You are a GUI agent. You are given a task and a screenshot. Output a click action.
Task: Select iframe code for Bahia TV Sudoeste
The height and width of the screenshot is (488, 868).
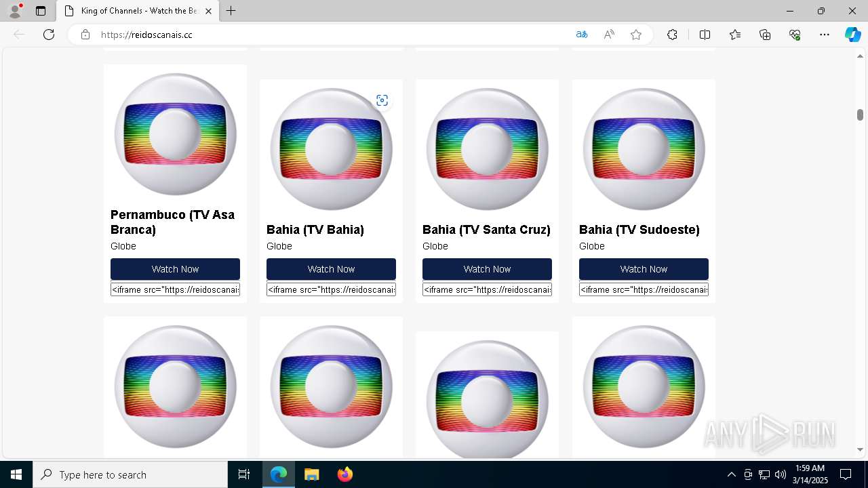point(644,289)
